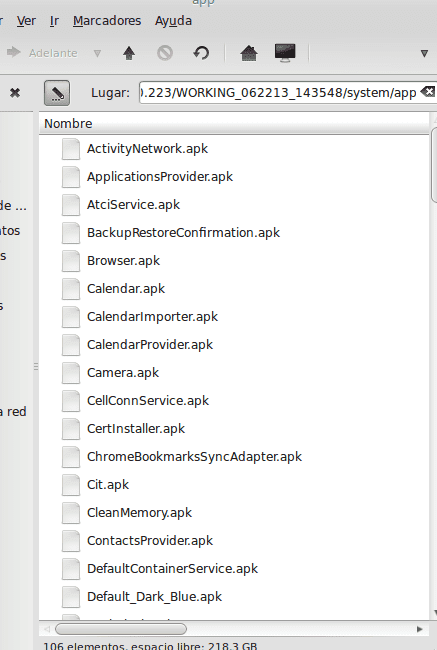Open the Marcadores menu
Viewport: 437px width, 650px height.
[x=107, y=21]
